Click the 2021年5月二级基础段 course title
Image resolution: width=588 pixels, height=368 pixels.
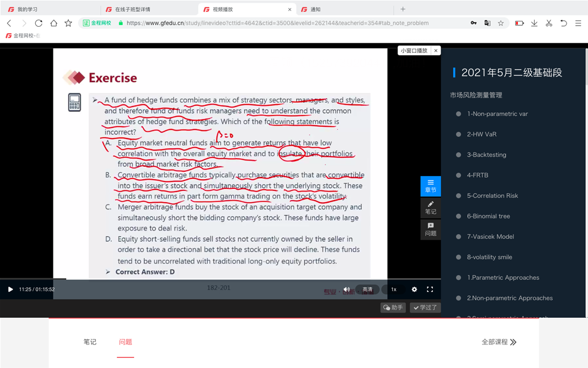pyautogui.click(x=512, y=73)
